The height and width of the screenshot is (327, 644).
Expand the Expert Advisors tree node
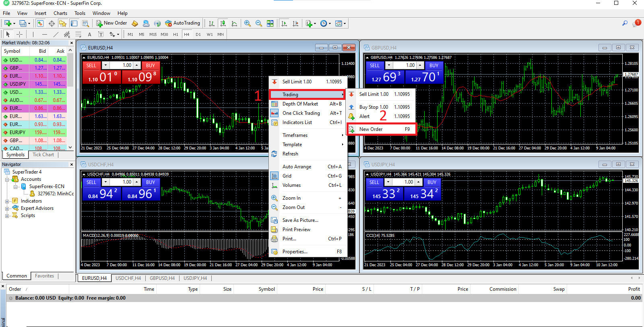click(7, 208)
